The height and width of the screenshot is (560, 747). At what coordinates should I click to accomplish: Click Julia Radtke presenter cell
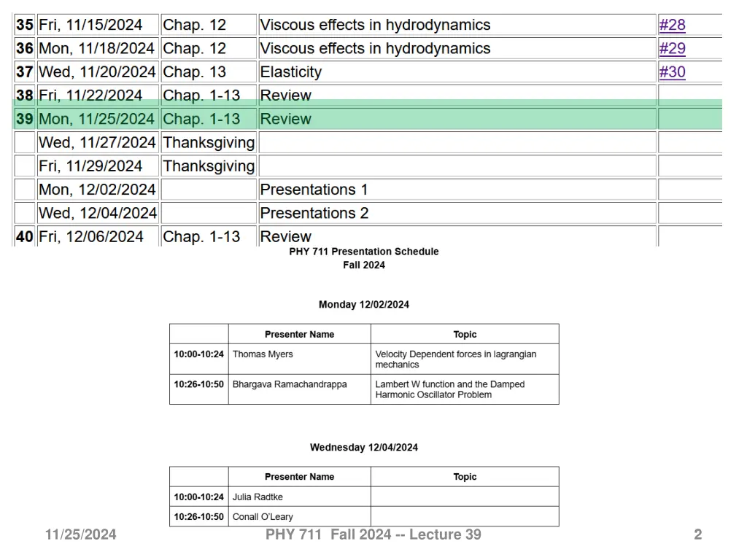coord(299,497)
